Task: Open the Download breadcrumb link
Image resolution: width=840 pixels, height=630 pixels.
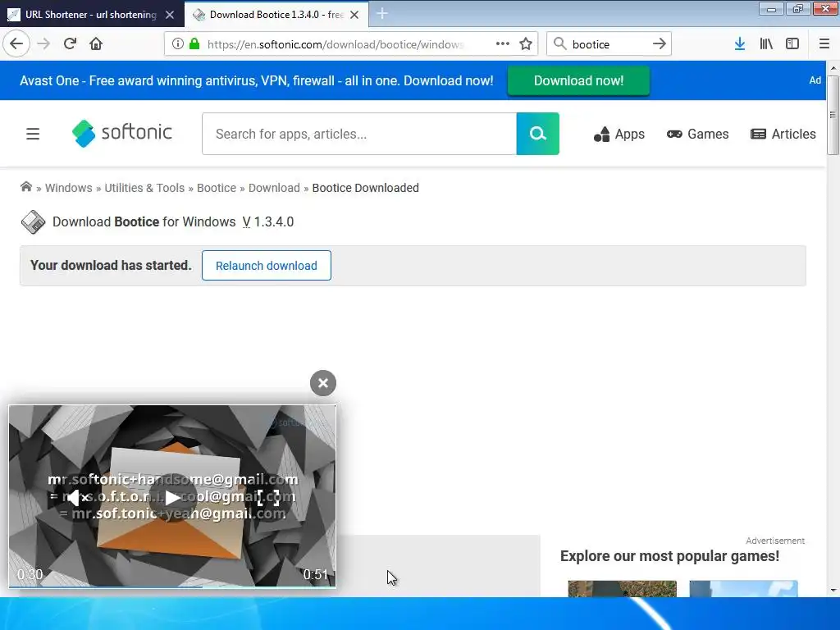Action: pos(274,188)
